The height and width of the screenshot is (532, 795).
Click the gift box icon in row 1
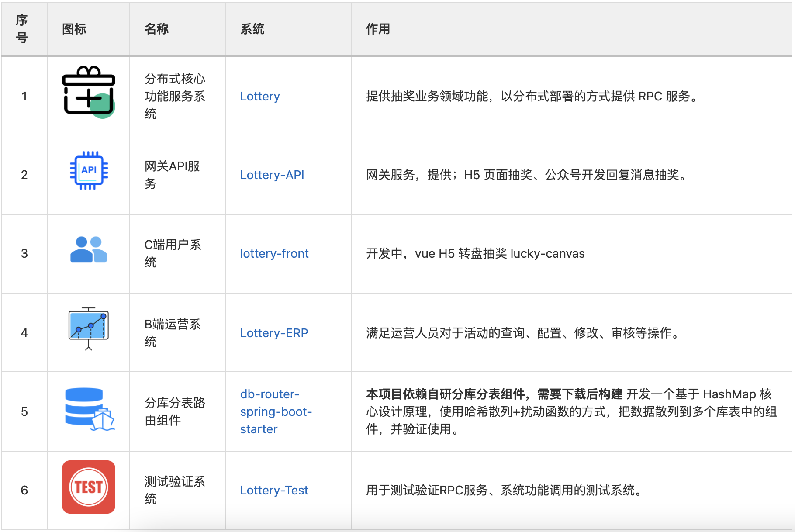89,92
